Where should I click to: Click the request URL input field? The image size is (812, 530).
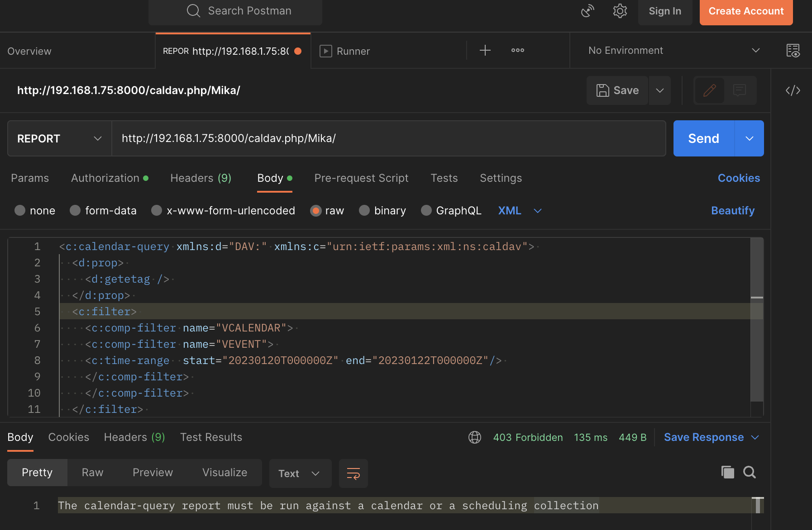[389, 138]
